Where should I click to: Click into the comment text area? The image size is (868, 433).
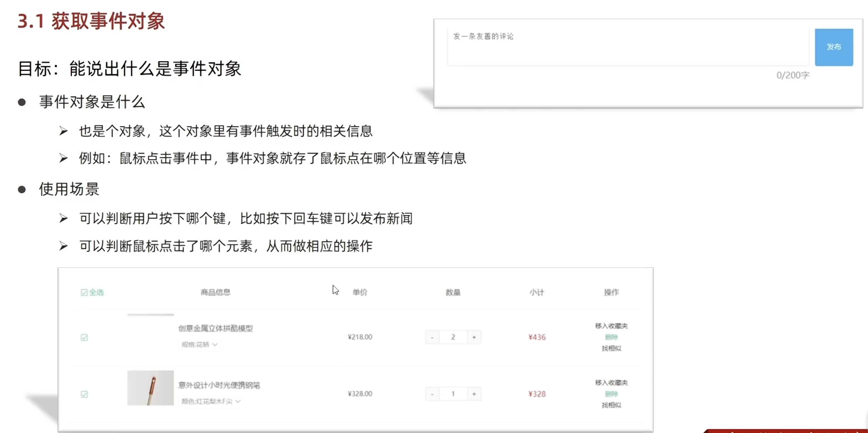click(627, 47)
